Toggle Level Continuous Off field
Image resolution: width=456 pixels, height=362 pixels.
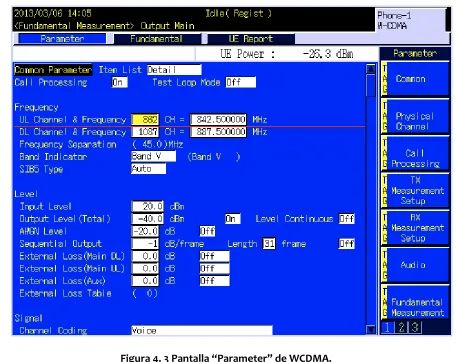346,219
